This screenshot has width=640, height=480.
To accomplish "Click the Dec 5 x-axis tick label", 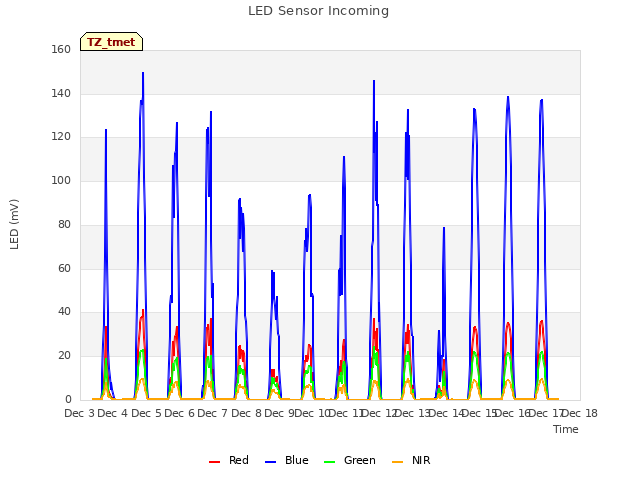I will click(146, 413).
